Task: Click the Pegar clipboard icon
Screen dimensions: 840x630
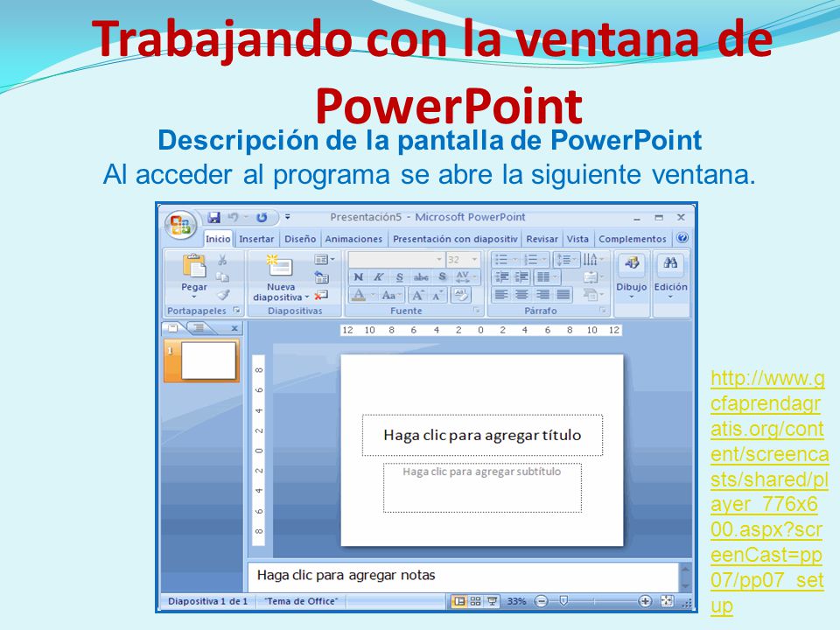Action: coord(194,266)
